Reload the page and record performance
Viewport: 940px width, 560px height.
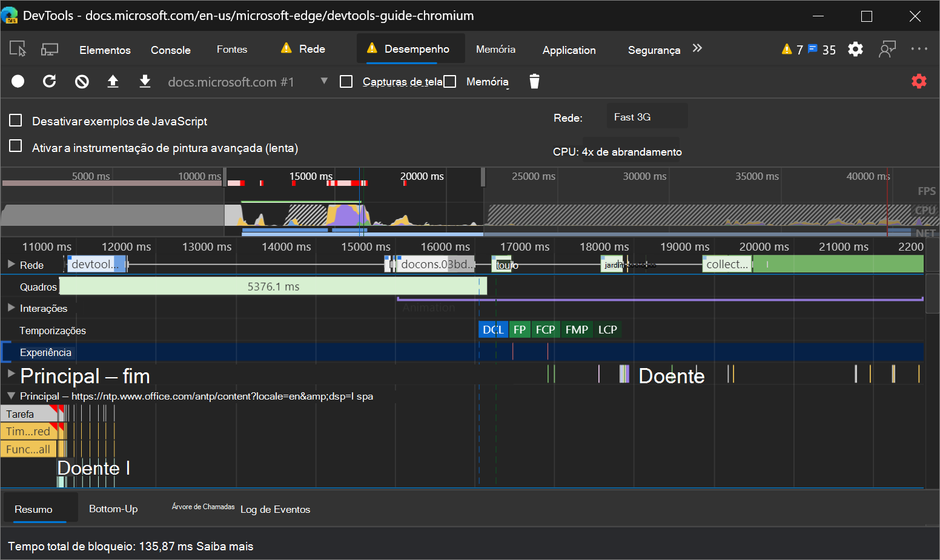point(50,81)
